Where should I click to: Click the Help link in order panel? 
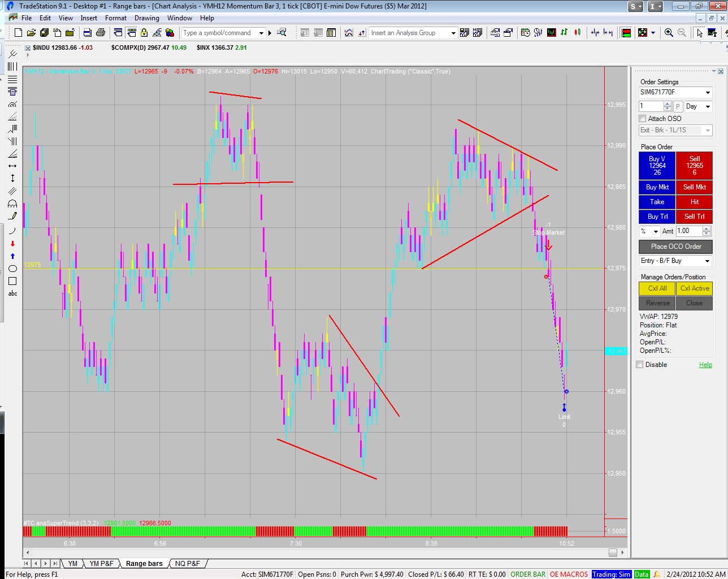(705, 365)
